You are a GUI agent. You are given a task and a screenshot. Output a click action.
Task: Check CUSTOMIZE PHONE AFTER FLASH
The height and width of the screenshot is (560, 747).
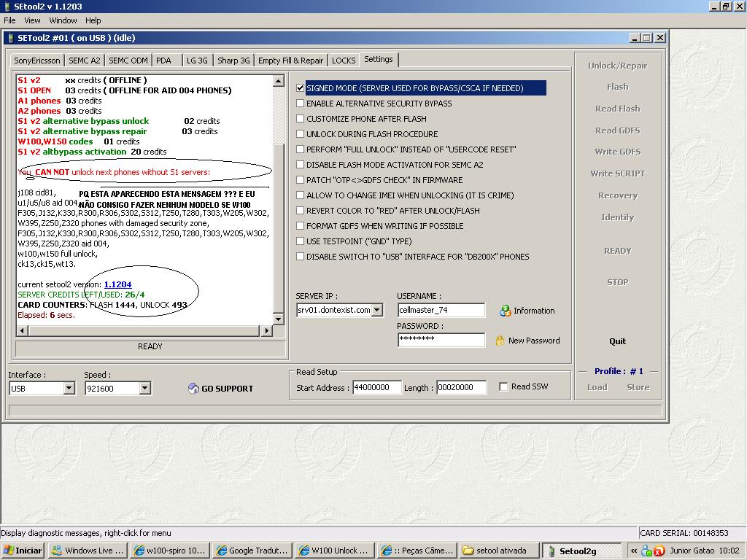[x=300, y=119]
